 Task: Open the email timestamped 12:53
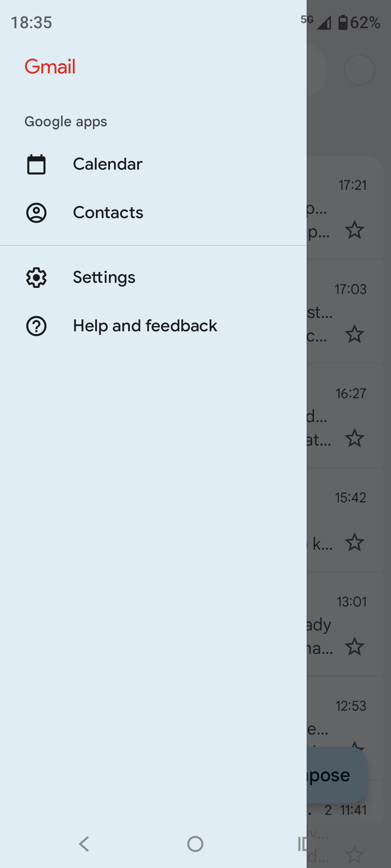pos(344,720)
